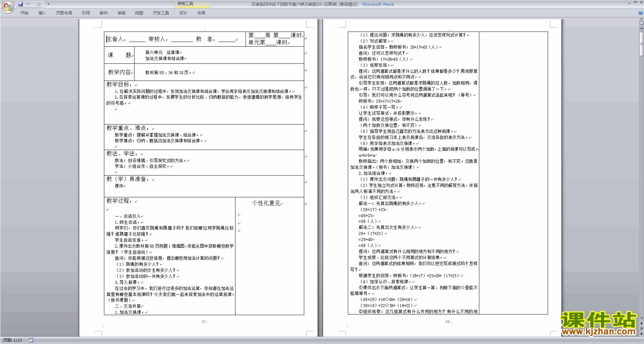This screenshot has height=344, width=644.
Task: Click the 课题 cell label
Action: click(x=119, y=55)
